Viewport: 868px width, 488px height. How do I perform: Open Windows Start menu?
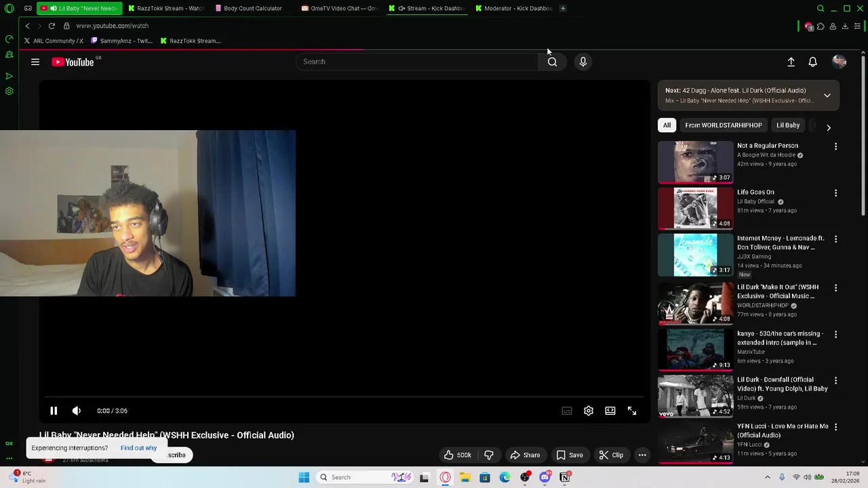coord(304,478)
